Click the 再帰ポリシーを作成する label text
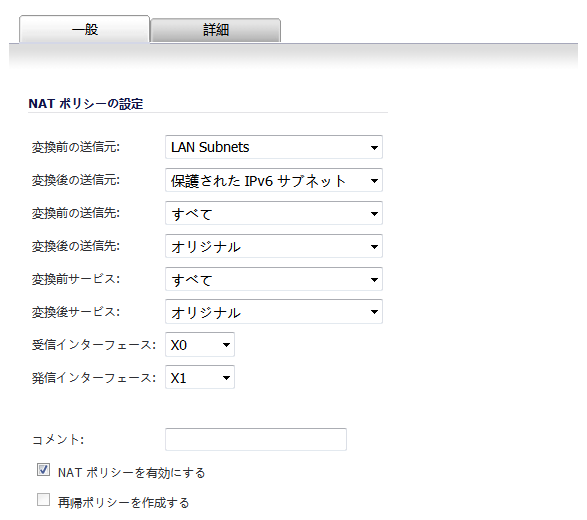The height and width of the screenshot is (520, 587). pos(123,502)
